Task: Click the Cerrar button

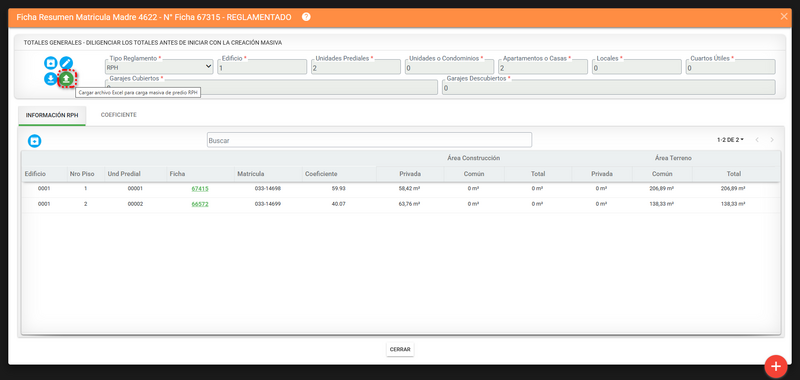Action: [400, 349]
